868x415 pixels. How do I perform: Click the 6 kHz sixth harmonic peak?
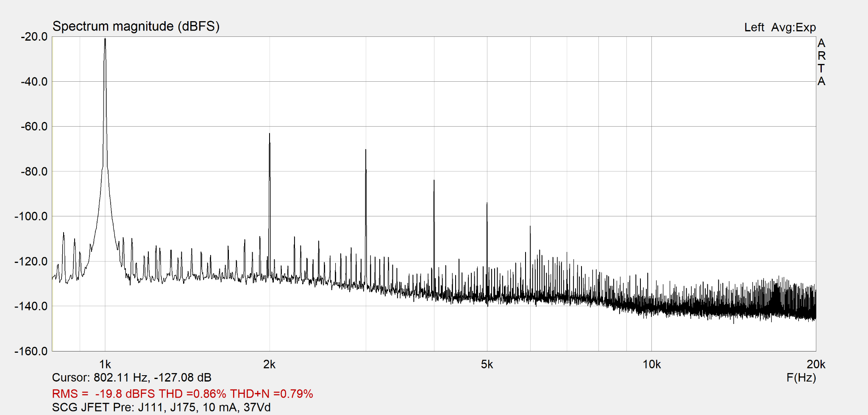click(x=530, y=227)
